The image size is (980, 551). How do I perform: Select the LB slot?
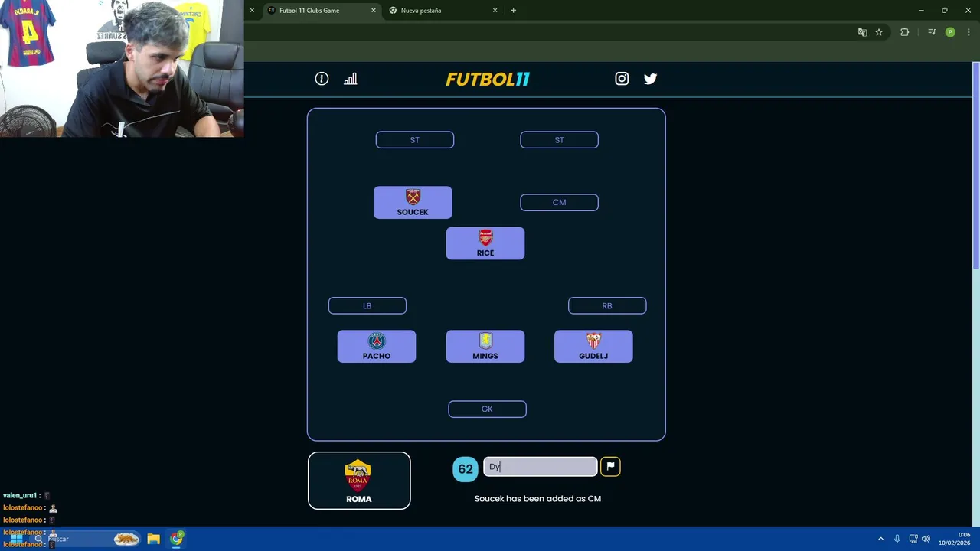pos(367,305)
